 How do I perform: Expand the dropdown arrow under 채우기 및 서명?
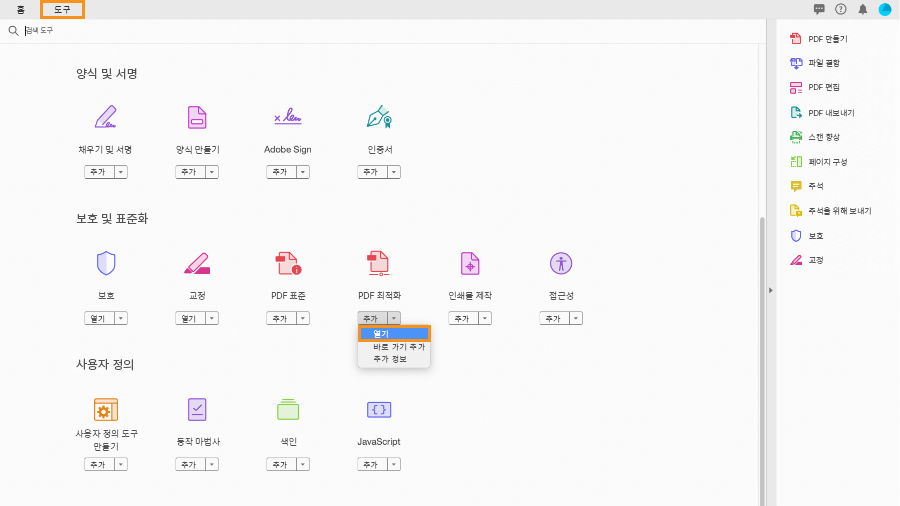122,172
